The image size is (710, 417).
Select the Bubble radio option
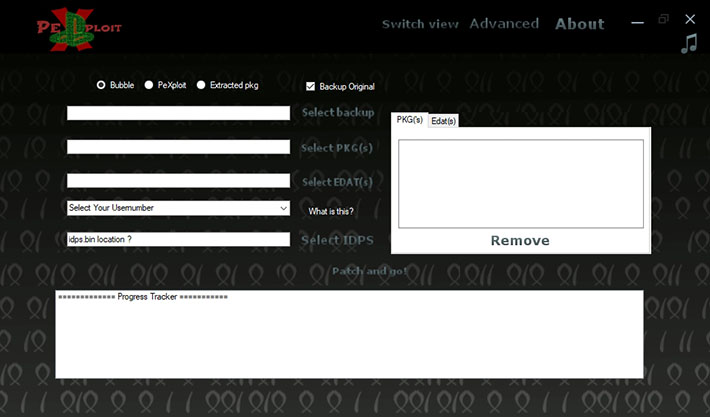(x=115, y=85)
